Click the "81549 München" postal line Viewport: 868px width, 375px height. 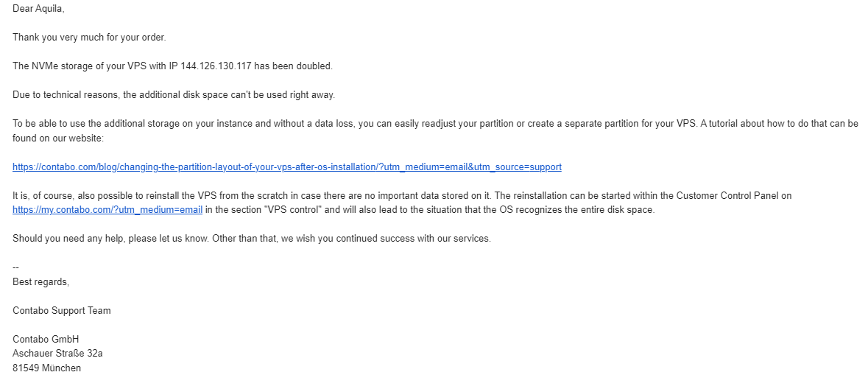point(47,368)
